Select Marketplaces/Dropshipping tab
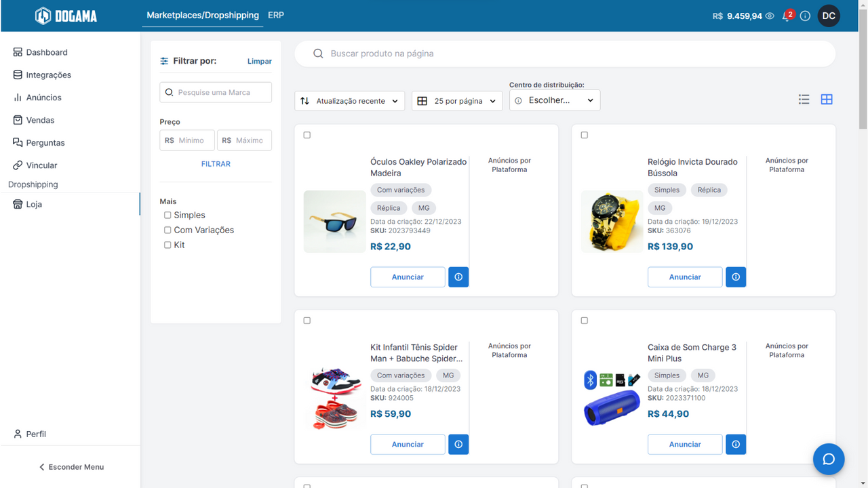The width and height of the screenshot is (868, 488). pos(203,15)
